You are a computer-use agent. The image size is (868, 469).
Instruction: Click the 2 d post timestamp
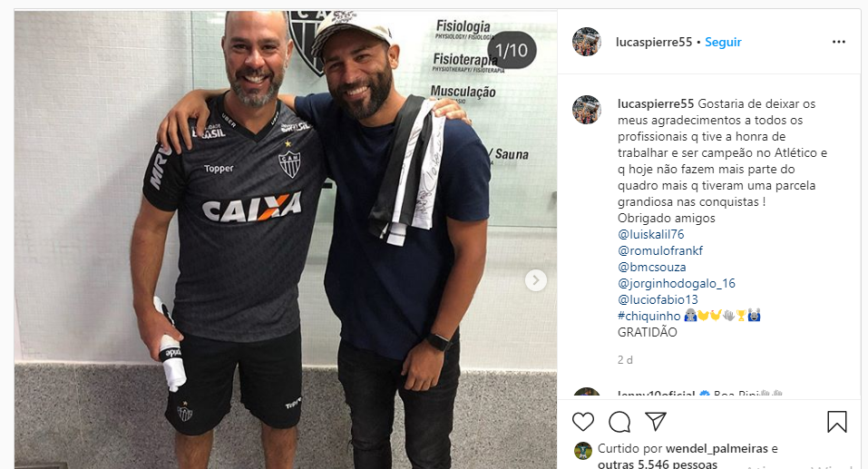pos(625,360)
